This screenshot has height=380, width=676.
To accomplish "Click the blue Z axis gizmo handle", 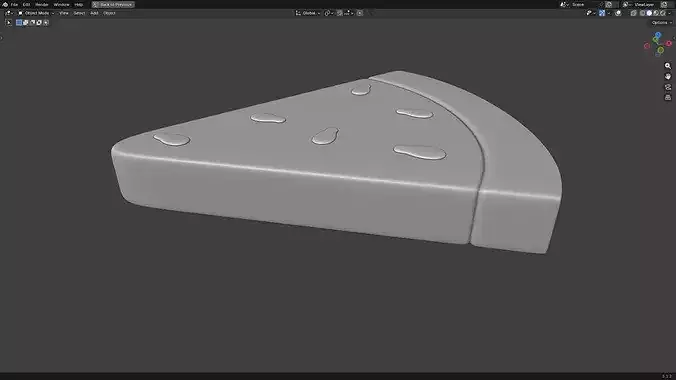I will [658, 35].
